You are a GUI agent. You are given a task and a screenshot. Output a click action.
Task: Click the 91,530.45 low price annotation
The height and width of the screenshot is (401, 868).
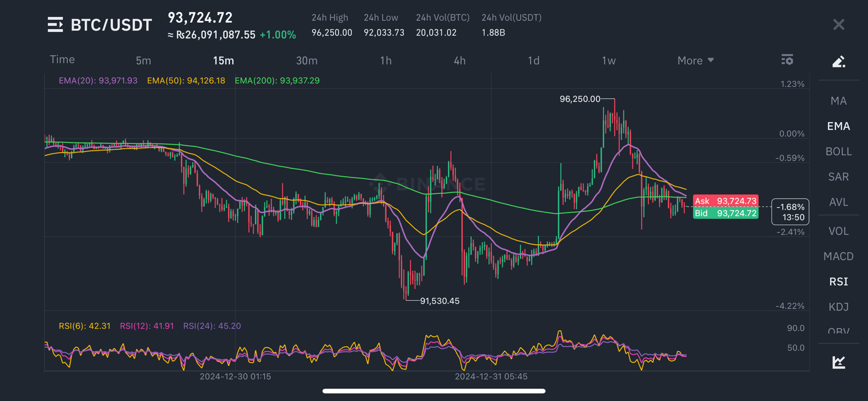(440, 301)
